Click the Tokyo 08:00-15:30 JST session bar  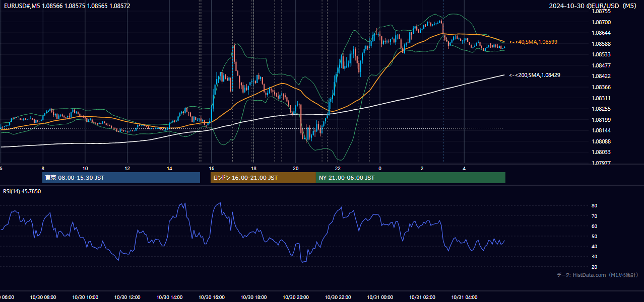(x=121, y=178)
